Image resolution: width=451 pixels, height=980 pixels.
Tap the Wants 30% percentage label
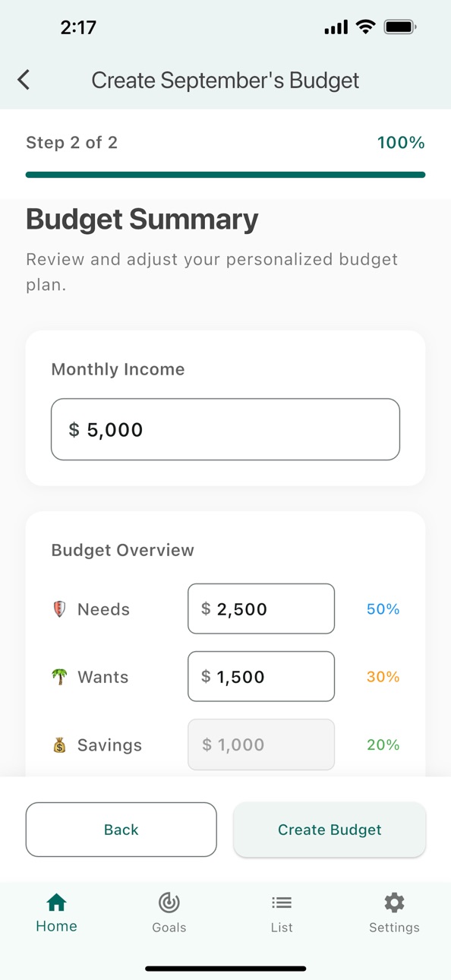[383, 677]
